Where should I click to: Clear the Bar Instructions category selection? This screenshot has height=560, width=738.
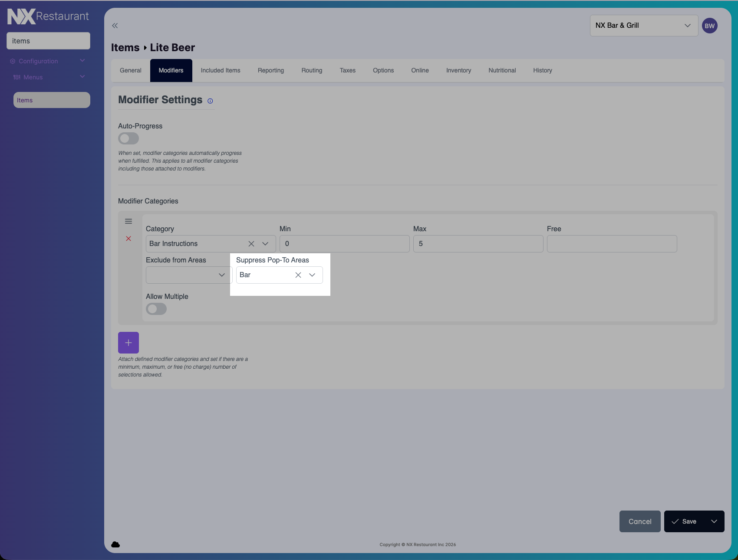[251, 244]
